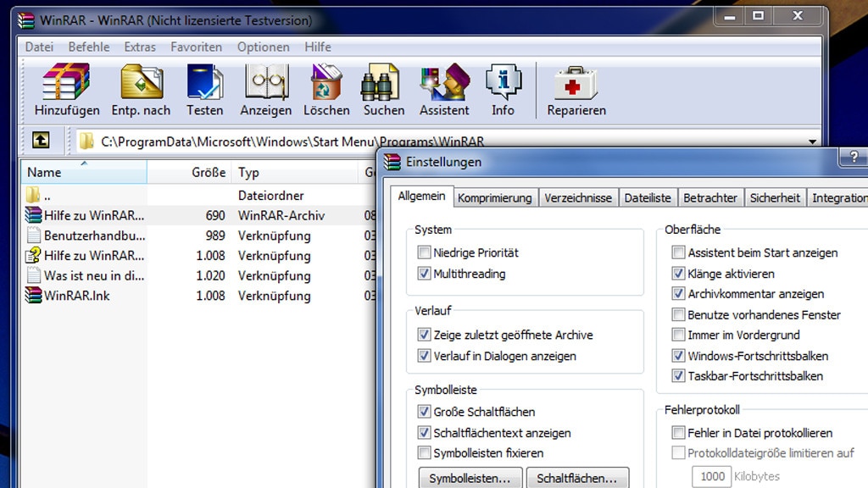
Task: Click the Löschen toolbar icon
Action: (326, 82)
